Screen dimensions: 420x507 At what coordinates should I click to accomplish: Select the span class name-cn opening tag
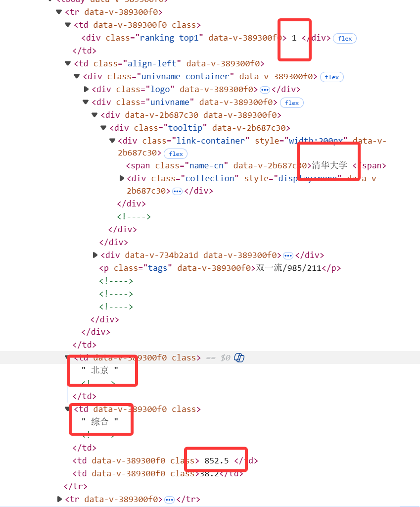click(219, 165)
